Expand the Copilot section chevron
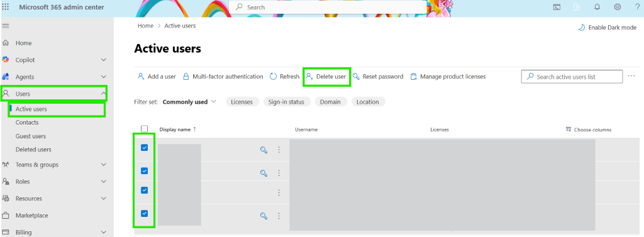The width and height of the screenshot is (644, 237). click(104, 60)
